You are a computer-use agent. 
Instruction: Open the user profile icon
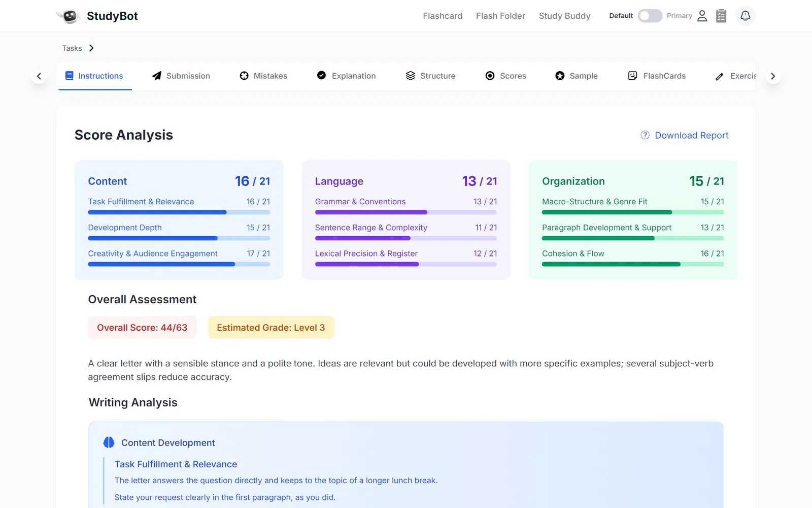click(702, 16)
